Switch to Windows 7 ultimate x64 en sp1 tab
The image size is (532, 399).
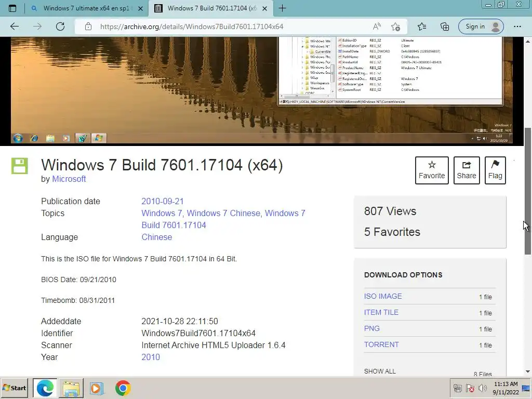point(87,8)
